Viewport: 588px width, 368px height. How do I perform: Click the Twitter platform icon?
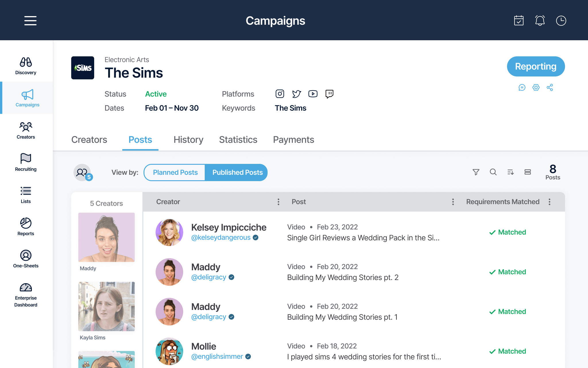point(297,94)
